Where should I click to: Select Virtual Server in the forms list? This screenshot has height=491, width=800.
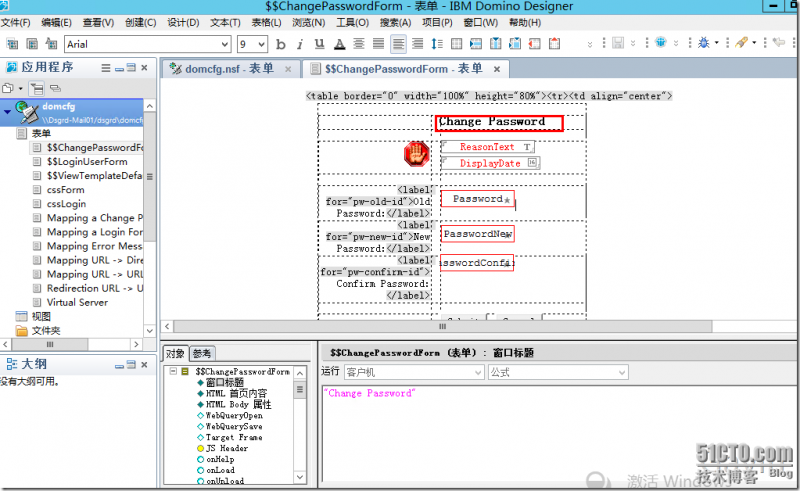(x=78, y=303)
